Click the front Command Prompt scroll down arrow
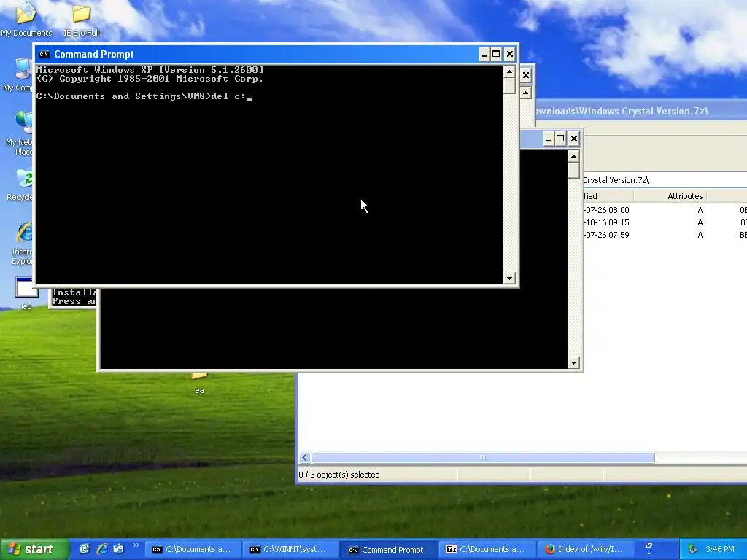Image resolution: width=747 pixels, height=560 pixels. coord(509,278)
